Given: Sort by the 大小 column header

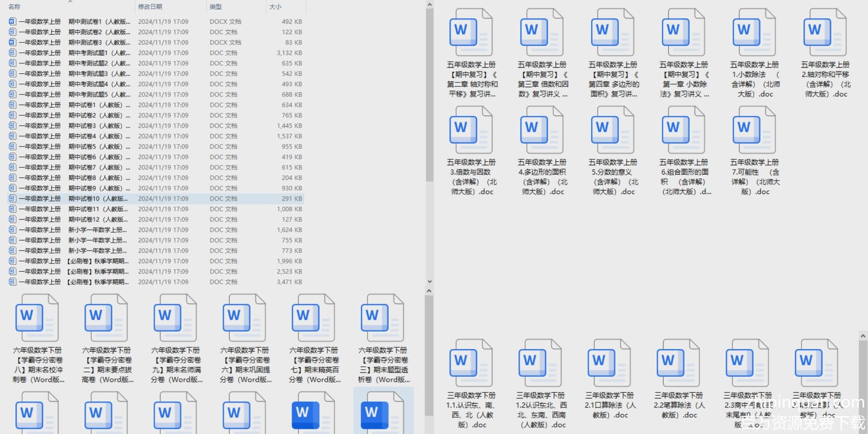Looking at the screenshot, I should click(x=275, y=7).
